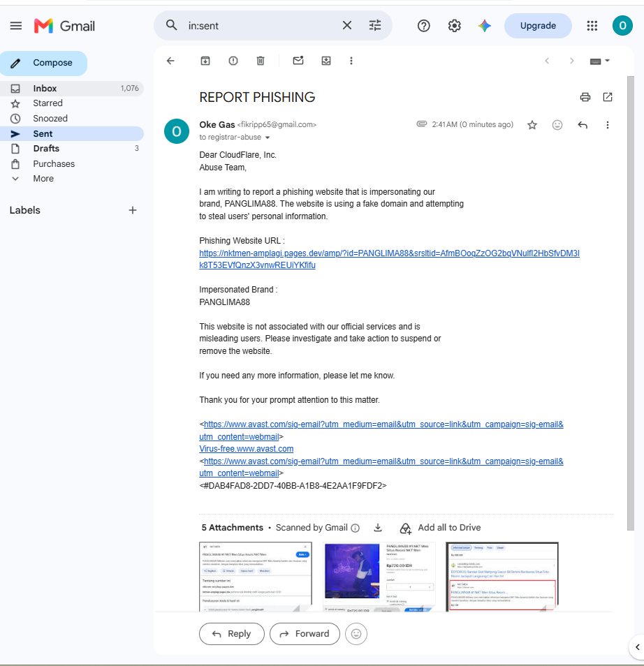Open the Snoozed folder

coord(72,119)
